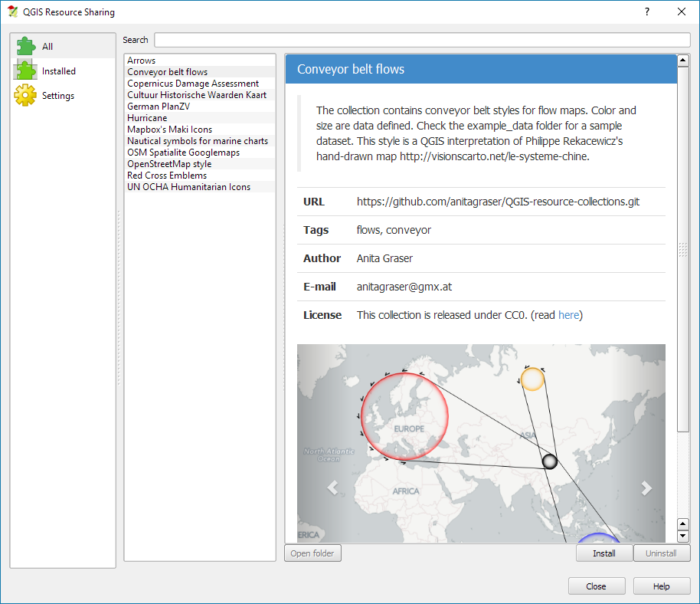The height and width of the screenshot is (604, 700).
Task: Select Arrows collection in list
Action: pyautogui.click(x=142, y=61)
